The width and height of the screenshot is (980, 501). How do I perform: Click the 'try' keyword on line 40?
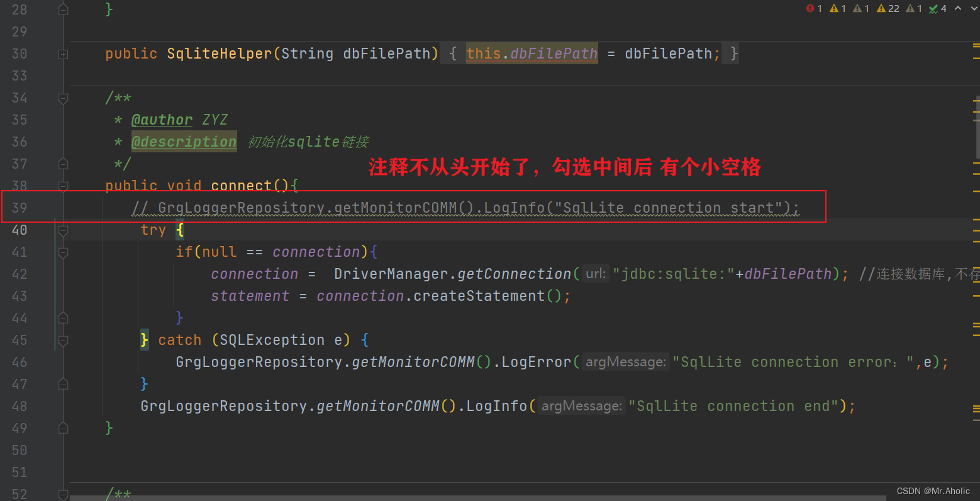coord(153,230)
